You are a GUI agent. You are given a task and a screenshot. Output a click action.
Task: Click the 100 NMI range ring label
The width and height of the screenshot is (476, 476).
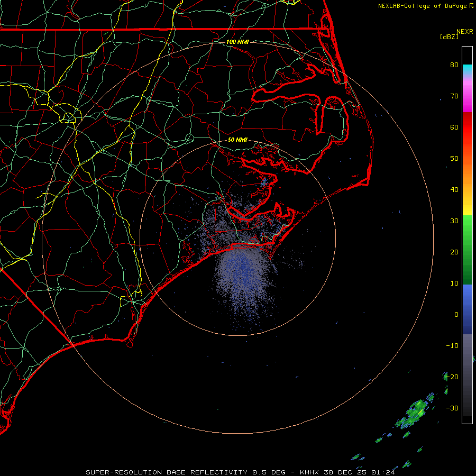(237, 42)
